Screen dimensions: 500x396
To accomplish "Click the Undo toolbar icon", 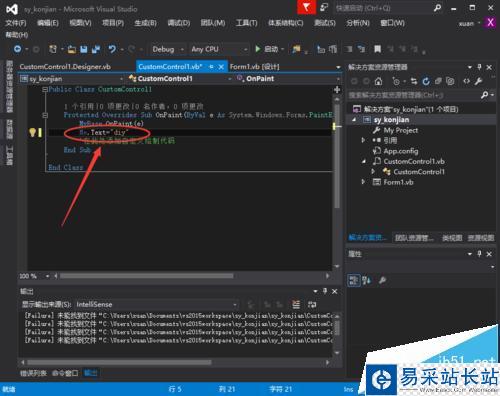I will [x=112, y=49].
